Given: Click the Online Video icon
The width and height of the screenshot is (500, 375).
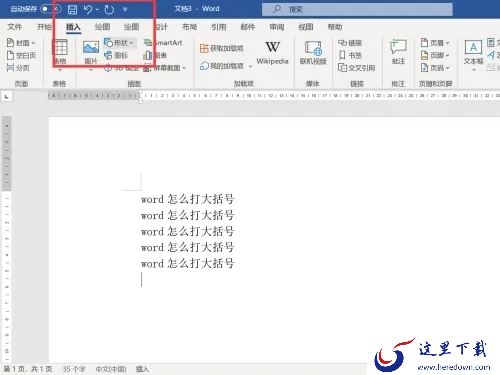Looking at the screenshot, I should 313,52.
